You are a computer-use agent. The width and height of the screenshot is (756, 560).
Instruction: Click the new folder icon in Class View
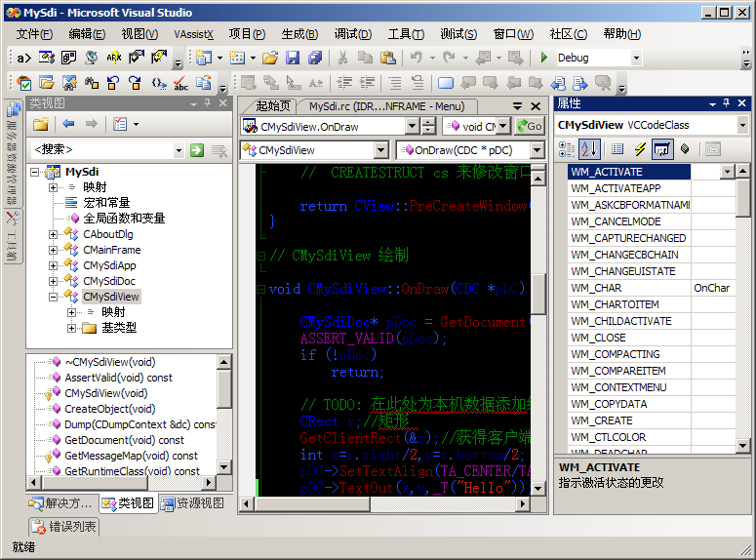click(41, 125)
